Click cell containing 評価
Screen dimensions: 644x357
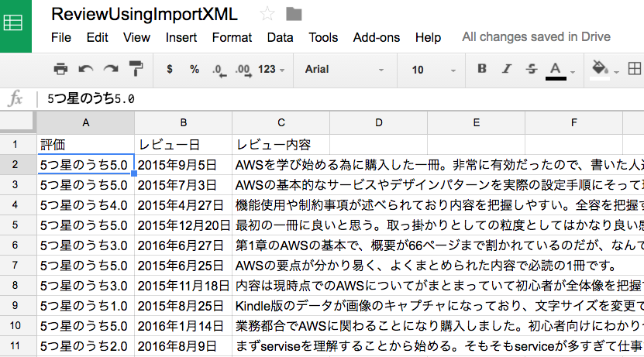85,145
